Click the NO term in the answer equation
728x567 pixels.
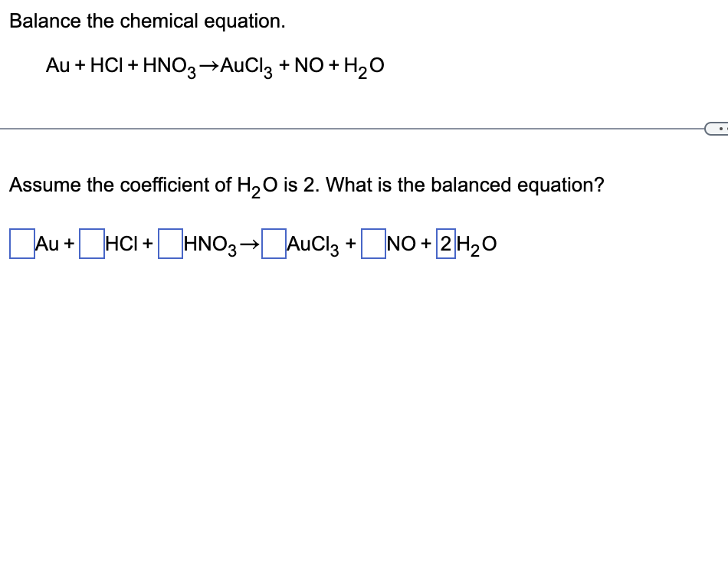[x=399, y=244]
